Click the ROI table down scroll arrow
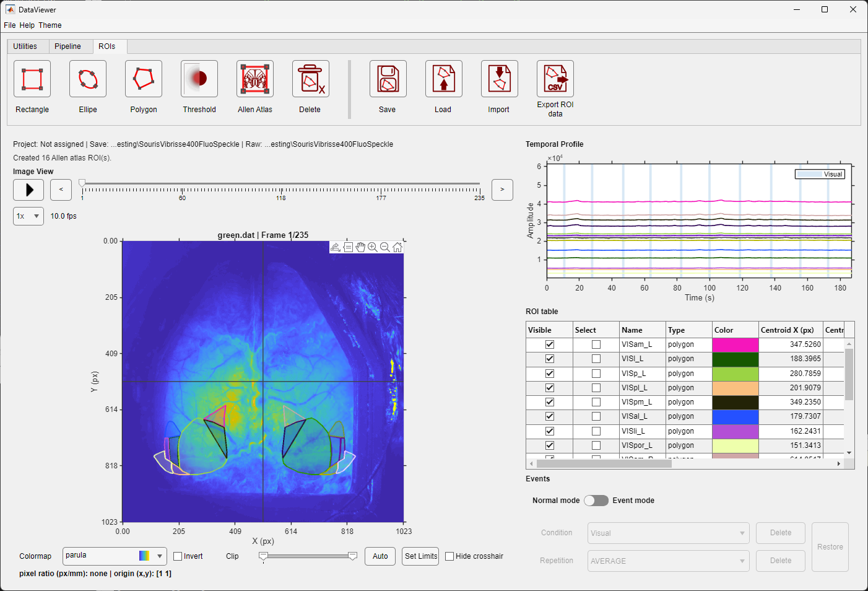 coord(849,453)
